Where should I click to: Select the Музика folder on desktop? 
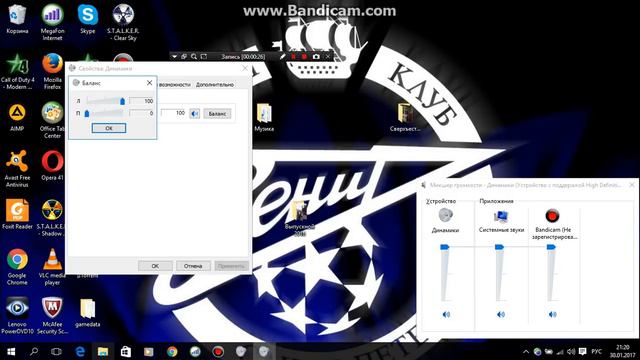pyautogui.click(x=264, y=118)
